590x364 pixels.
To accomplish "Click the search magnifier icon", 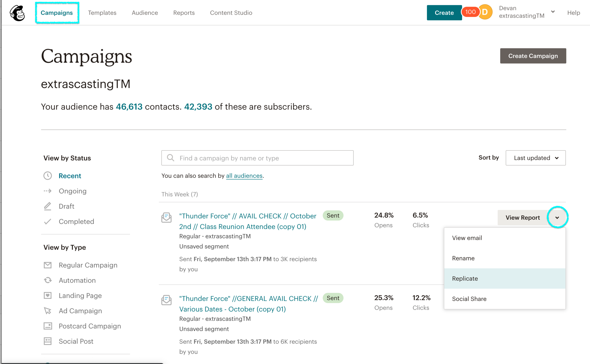I will click(x=170, y=158).
